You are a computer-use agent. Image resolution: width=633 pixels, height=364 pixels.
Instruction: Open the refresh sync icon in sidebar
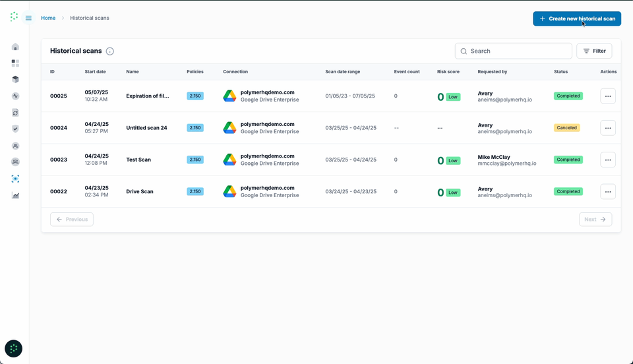[15, 113]
